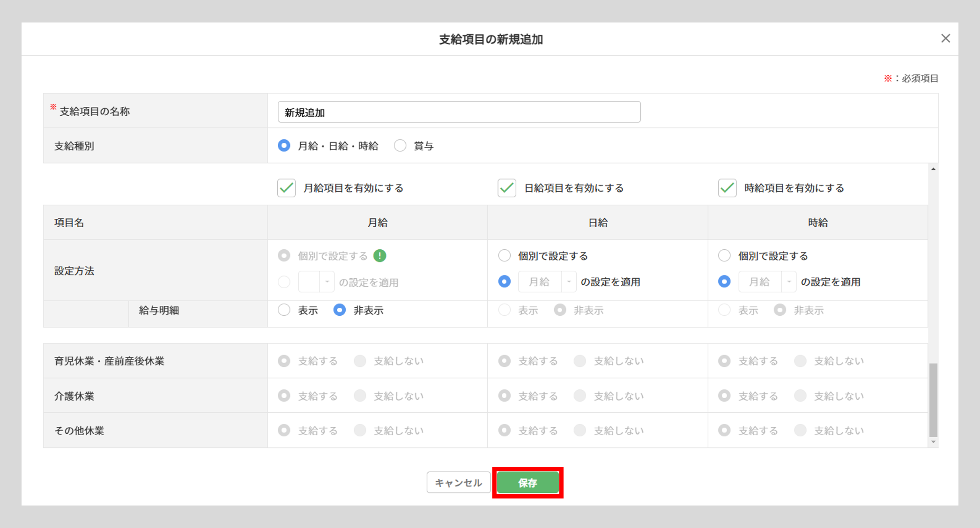
Task: Open the 時給 column 月給 dropdown
Action: [767, 282]
